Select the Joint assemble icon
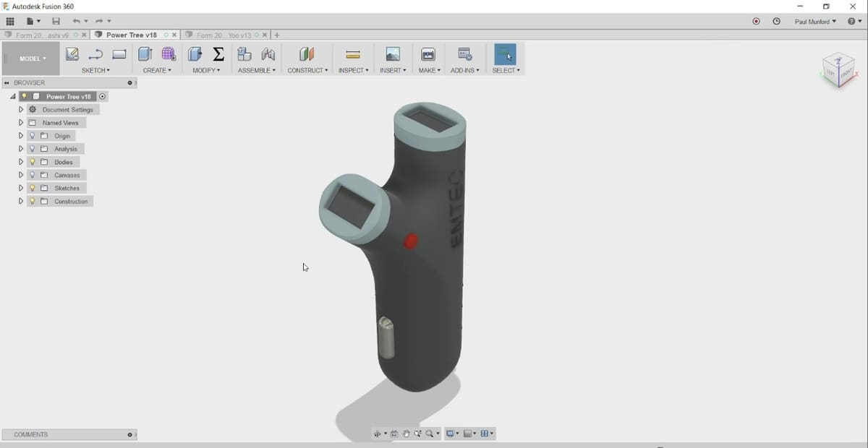The height and width of the screenshot is (448, 868). pyautogui.click(x=268, y=54)
